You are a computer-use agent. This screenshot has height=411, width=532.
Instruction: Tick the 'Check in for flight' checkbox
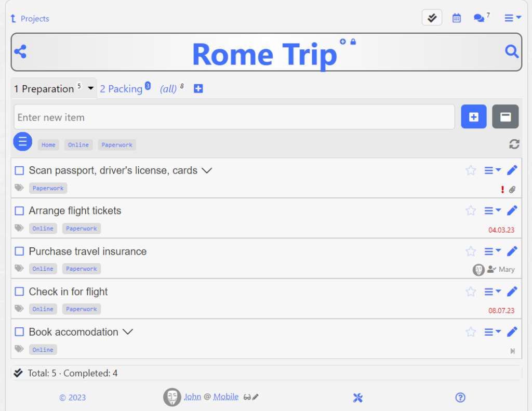(19, 291)
